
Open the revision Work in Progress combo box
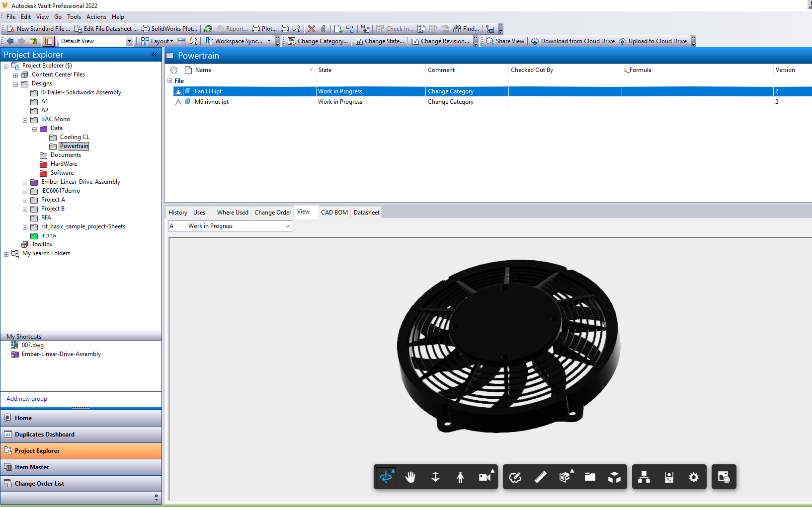click(230, 226)
